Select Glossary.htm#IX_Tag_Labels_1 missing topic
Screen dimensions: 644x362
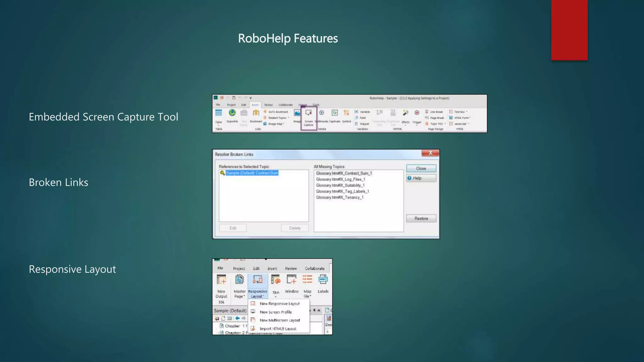(x=342, y=191)
